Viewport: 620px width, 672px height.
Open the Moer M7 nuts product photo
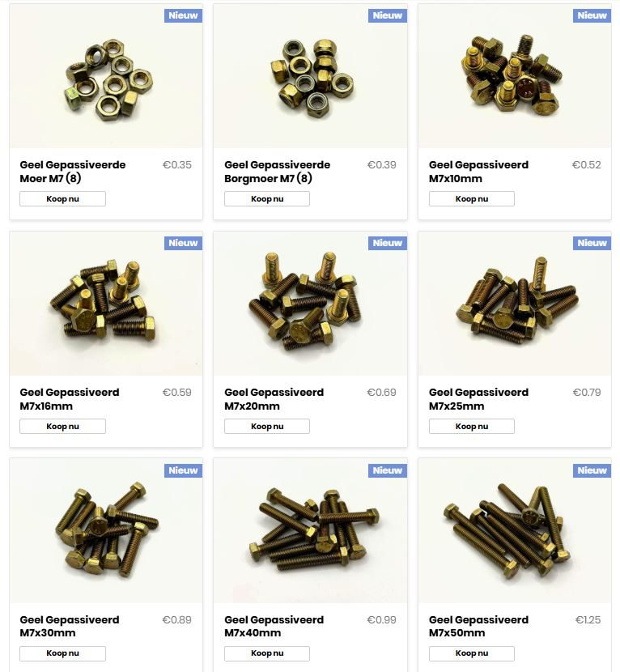pos(106,76)
